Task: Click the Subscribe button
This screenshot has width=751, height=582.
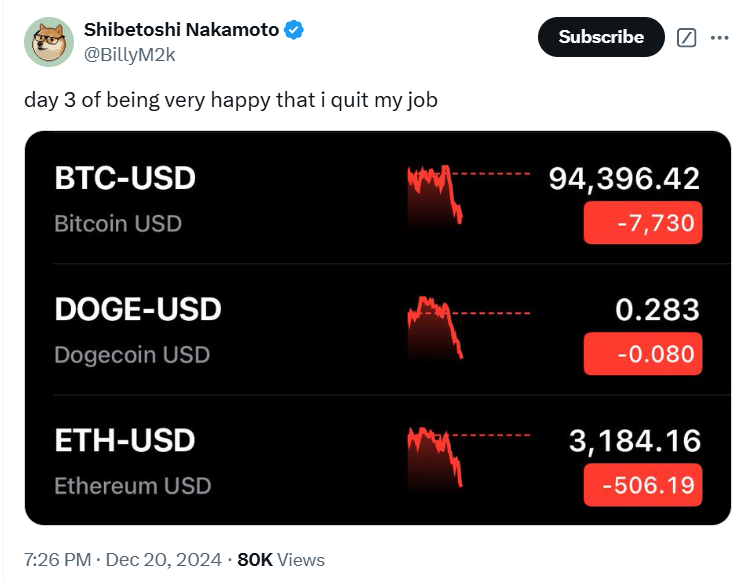Action: [601, 37]
